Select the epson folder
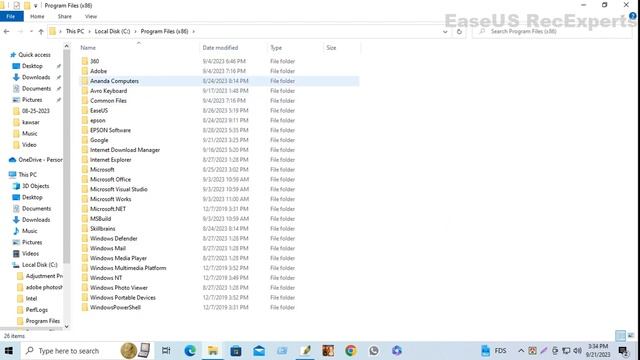 (x=98, y=120)
